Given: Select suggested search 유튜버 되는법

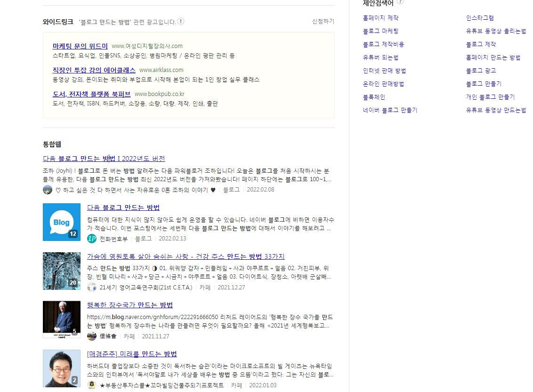Looking at the screenshot, I should coord(381,57).
